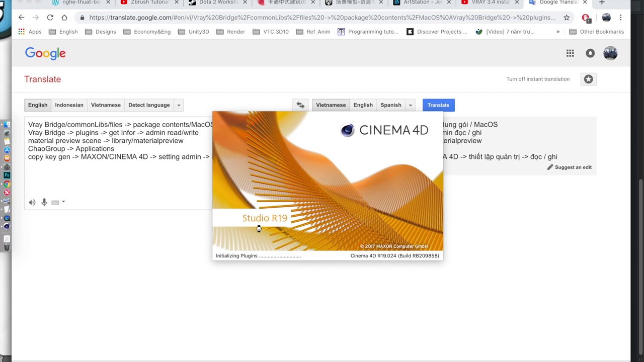The width and height of the screenshot is (644, 362).
Task: Select Vietnamese as source language
Action: (x=106, y=105)
